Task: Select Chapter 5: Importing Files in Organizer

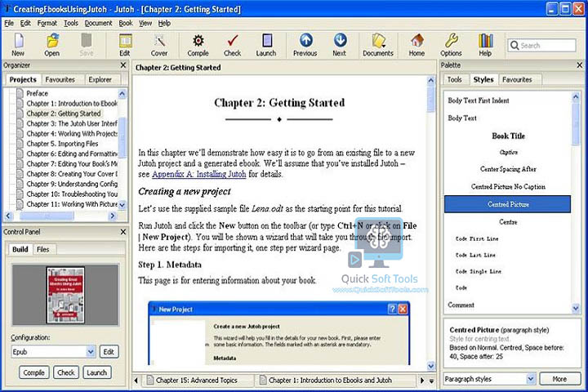Action: click(62, 144)
